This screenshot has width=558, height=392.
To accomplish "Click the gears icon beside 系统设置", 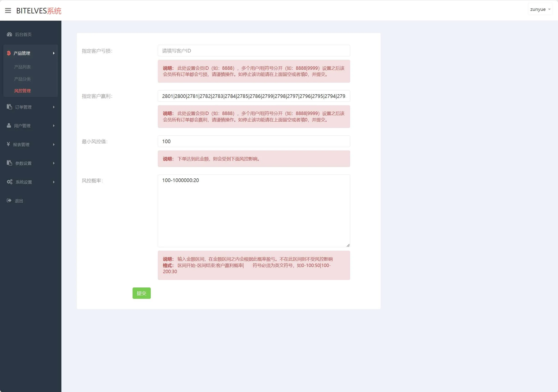I will pos(10,182).
